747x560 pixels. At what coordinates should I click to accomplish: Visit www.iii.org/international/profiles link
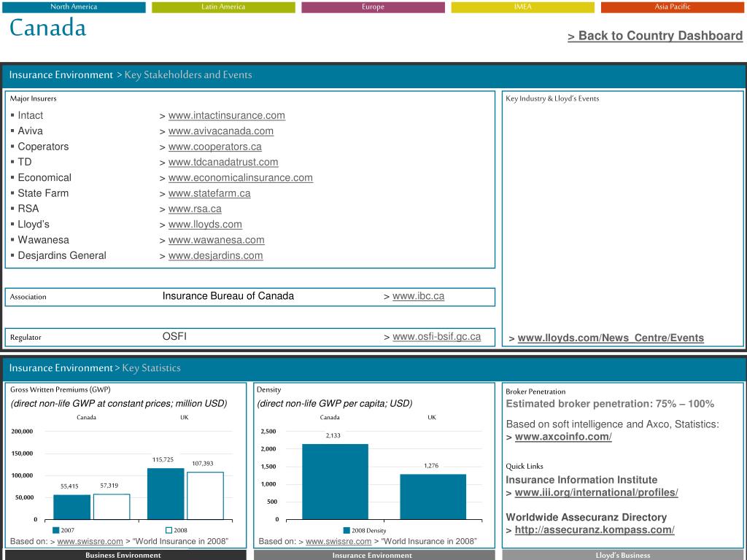pyautogui.click(x=597, y=492)
